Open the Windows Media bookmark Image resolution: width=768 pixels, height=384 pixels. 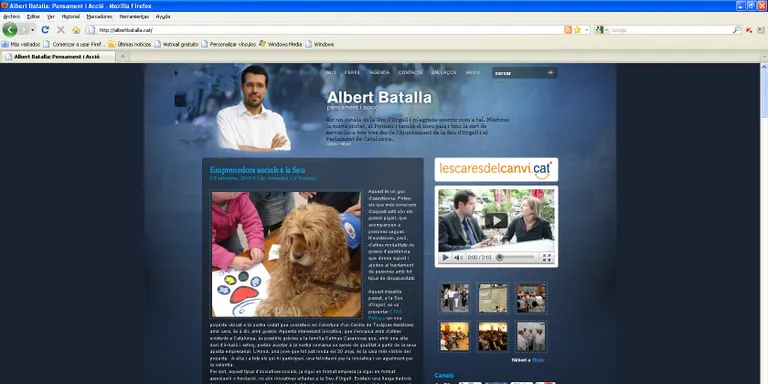tap(281, 44)
